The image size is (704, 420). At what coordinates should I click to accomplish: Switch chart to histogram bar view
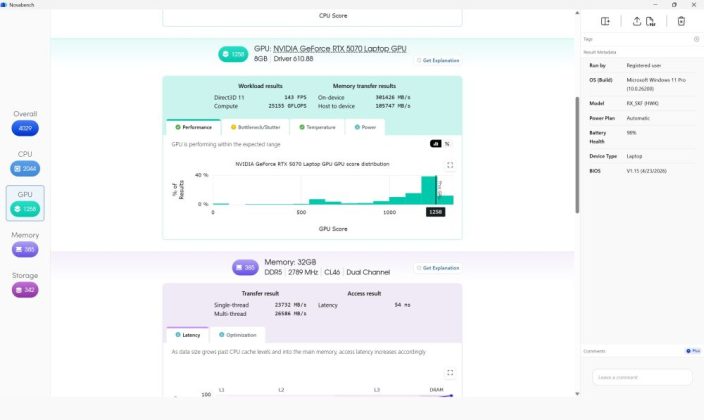coord(436,144)
